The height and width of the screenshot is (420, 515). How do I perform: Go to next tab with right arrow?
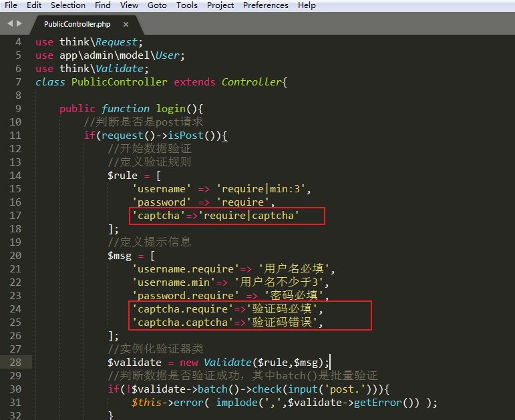[x=19, y=23]
